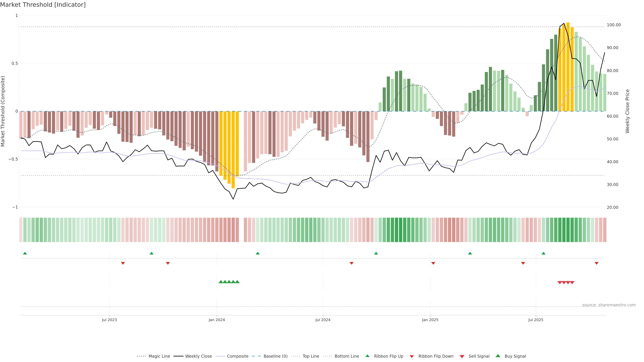Click first green flip-up marker at chart start
Screen dimensions: 644x362
coord(25,253)
